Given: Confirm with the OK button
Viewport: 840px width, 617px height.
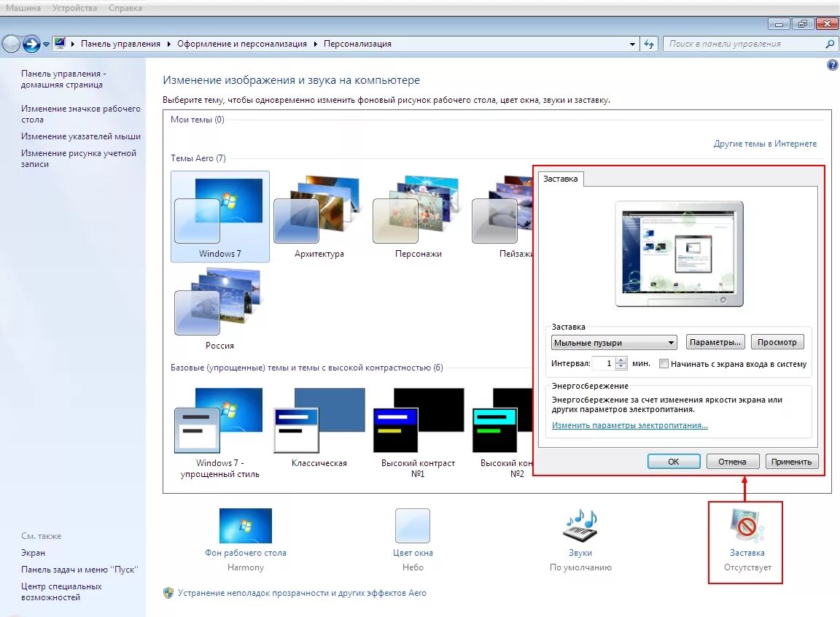Looking at the screenshot, I should click(x=674, y=462).
